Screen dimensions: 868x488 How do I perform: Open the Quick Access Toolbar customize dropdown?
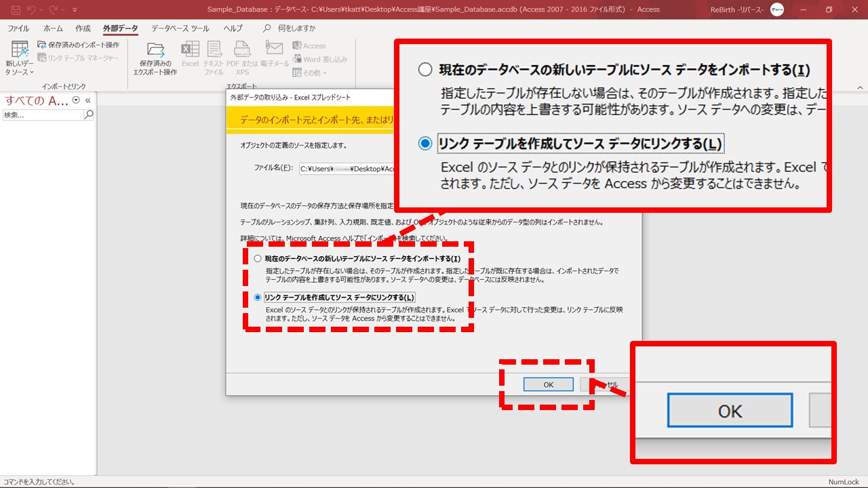75,9
